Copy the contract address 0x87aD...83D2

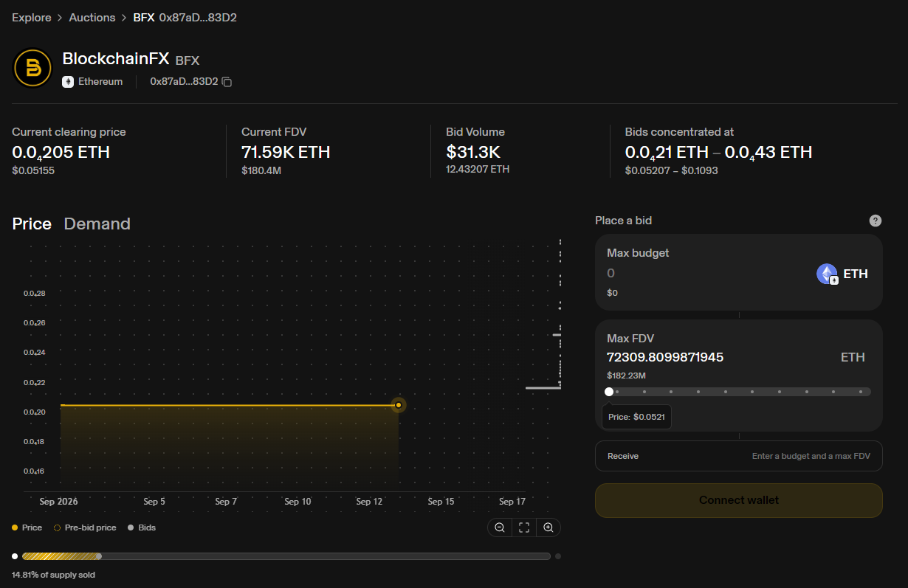(x=227, y=82)
